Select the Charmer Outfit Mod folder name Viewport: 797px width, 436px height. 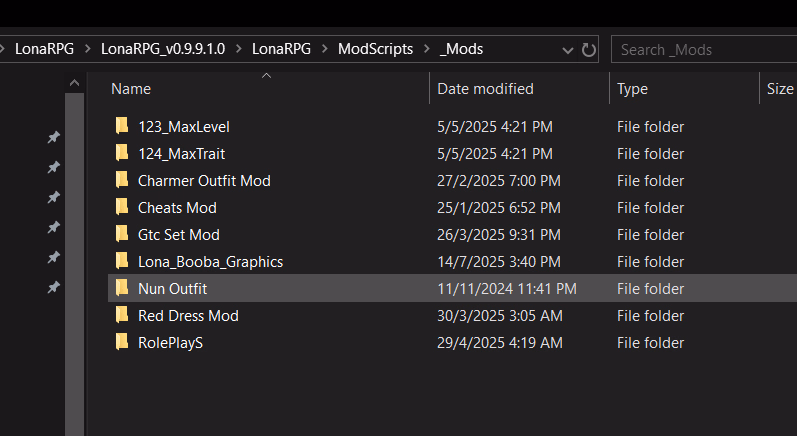[204, 180]
